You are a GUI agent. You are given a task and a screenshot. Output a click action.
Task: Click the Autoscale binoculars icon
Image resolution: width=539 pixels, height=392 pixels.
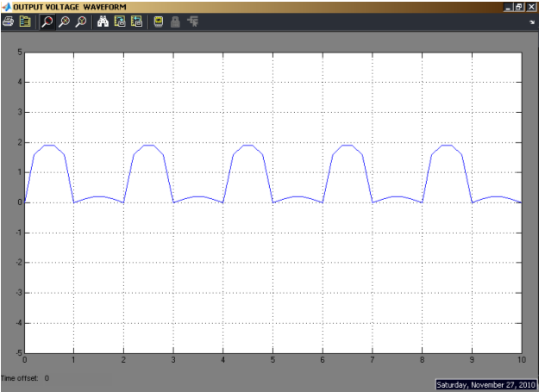tap(103, 22)
